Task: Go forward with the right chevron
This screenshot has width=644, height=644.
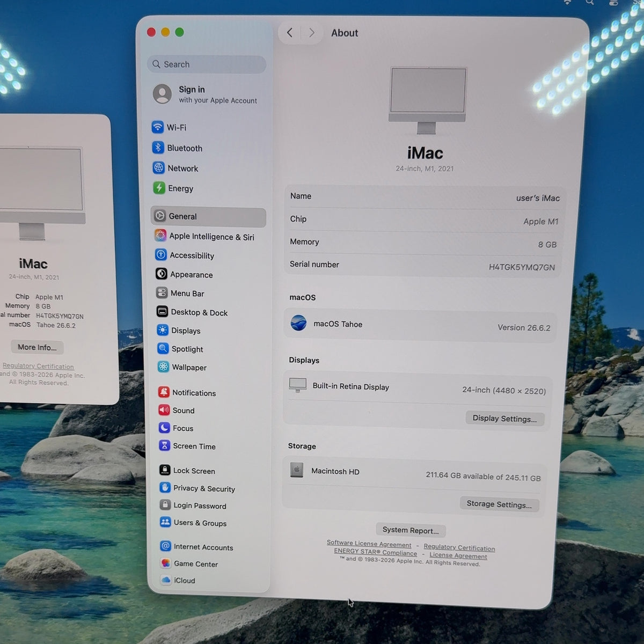Action: pos(311,33)
